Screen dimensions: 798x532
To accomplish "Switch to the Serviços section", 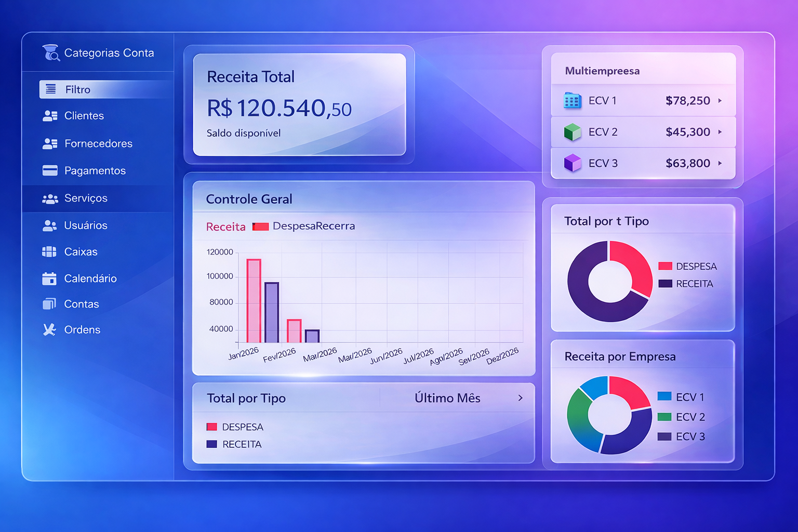I will 85,198.
